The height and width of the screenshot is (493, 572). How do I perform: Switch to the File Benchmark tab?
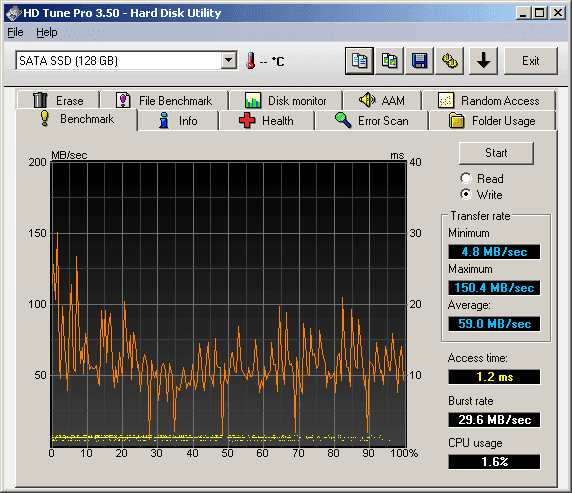(x=164, y=100)
